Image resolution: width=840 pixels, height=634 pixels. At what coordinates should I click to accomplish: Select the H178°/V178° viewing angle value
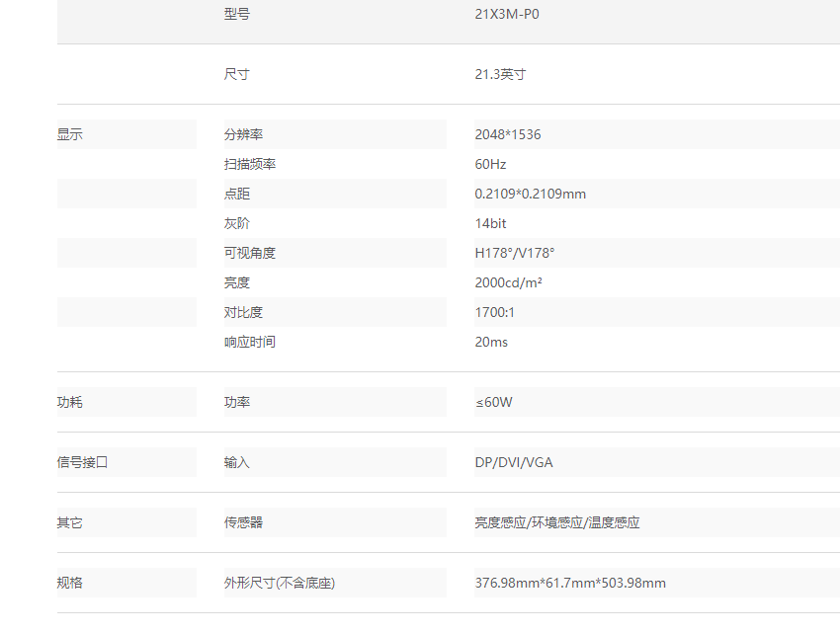pos(515,253)
